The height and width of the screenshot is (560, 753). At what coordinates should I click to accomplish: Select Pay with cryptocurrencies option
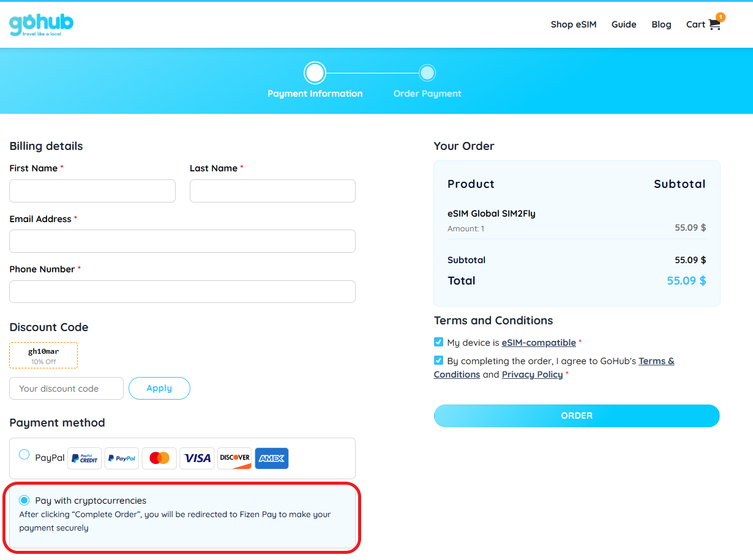click(24, 500)
